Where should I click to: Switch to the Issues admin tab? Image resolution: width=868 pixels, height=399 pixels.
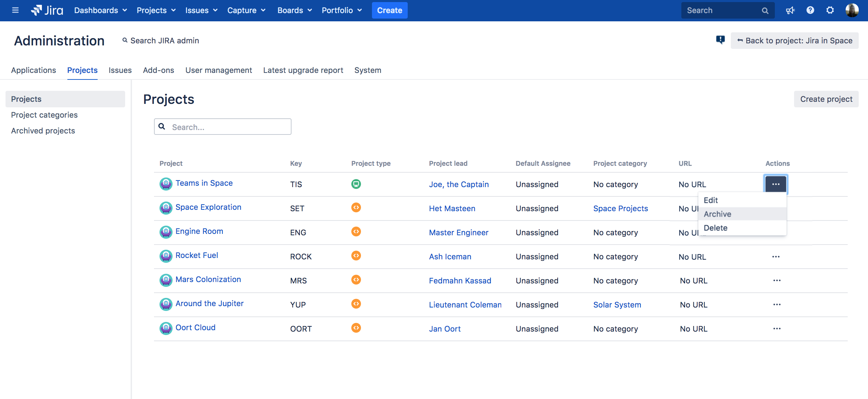pos(120,70)
